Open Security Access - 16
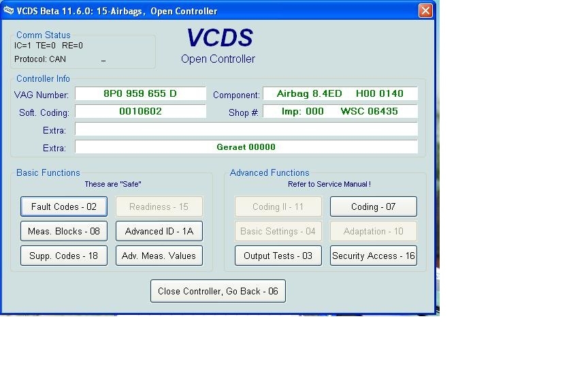Viewport: 588px width, 368px height. (374, 256)
